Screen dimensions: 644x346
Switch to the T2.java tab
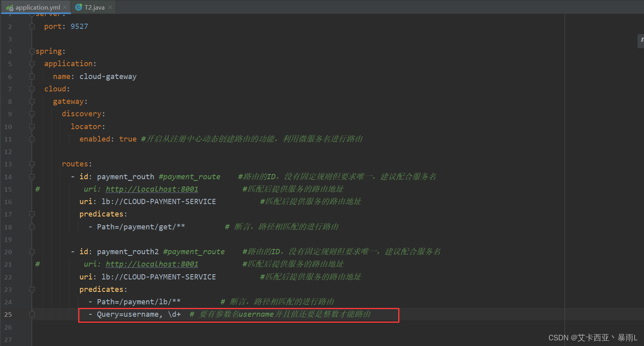[94, 7]
